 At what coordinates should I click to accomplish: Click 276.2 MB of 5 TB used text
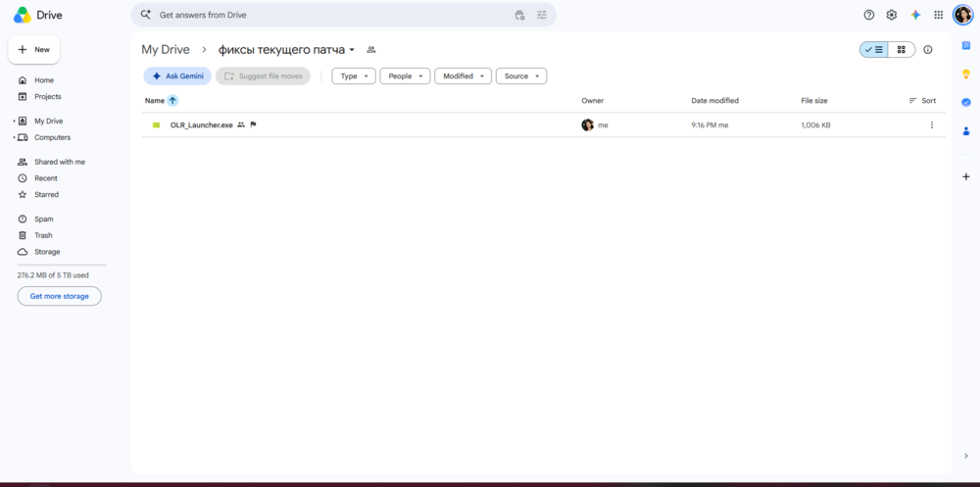pos(53,275)
